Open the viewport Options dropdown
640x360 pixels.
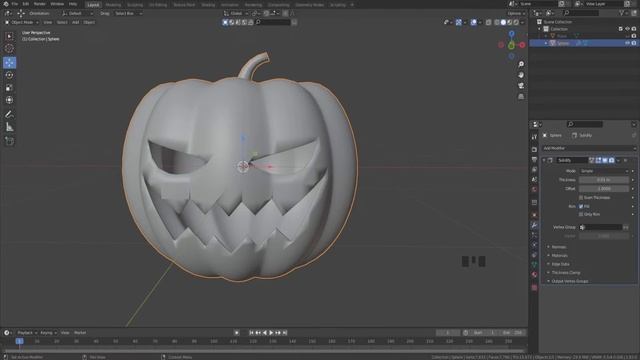pos(516,13)
